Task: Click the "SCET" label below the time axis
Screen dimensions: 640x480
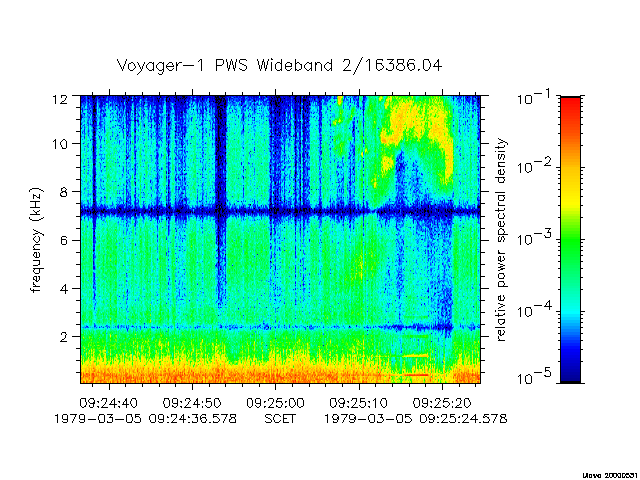Action: coord(280,419)
